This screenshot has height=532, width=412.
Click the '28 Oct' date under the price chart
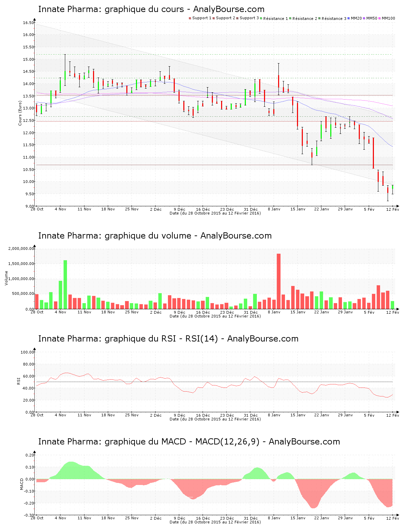37,209
